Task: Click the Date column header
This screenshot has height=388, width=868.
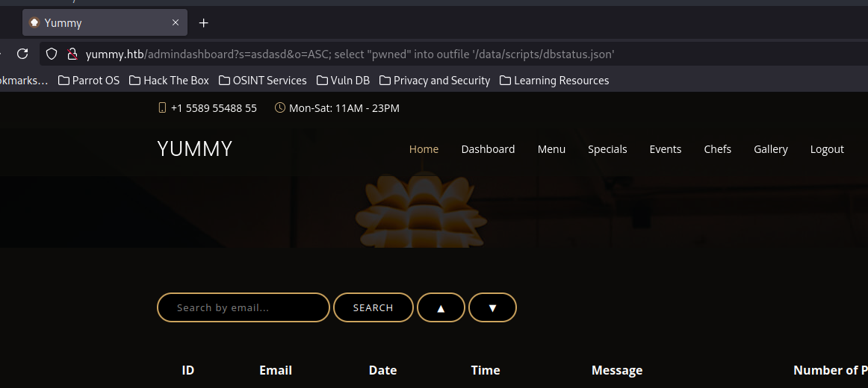Action: [382, 370]
